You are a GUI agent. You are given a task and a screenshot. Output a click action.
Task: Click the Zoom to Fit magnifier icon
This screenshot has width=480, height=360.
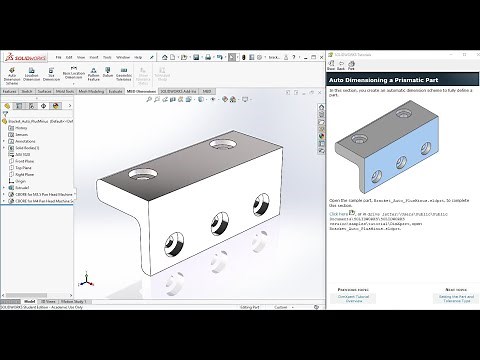(149, 99)
